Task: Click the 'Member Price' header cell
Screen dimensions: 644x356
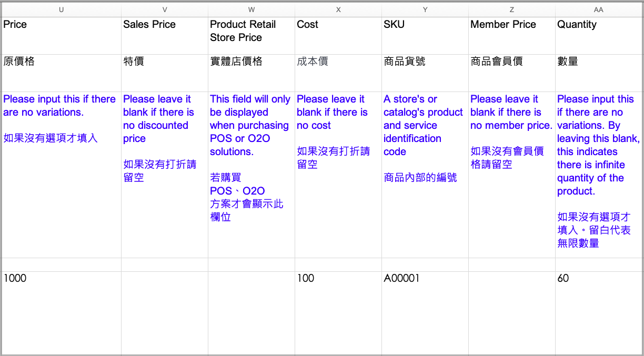Action: [x=512, y=36]
